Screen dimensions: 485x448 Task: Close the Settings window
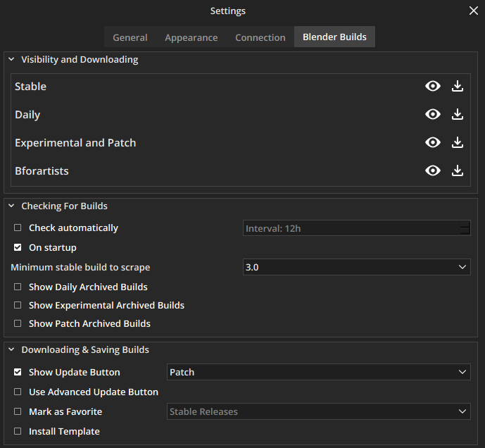pyautogui.click(x=473, y=11)
